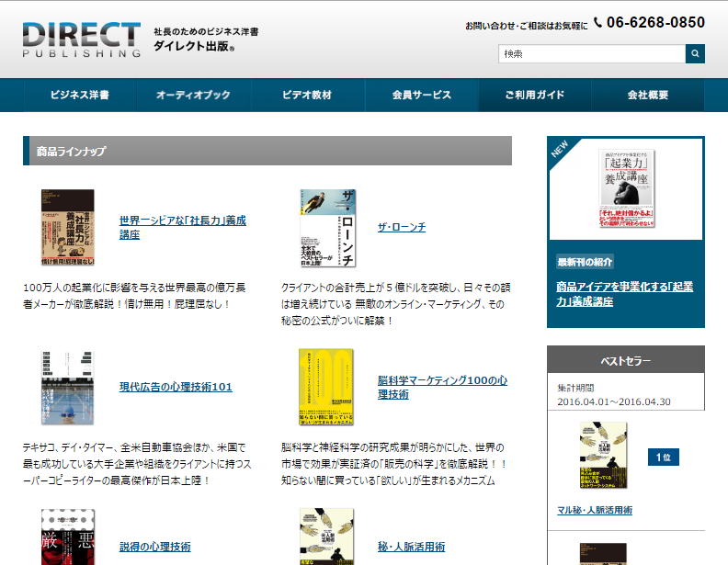This screenshot has height=565, width=728.
Task: Click the 現代広告の心理技術101 book cover
Action: (x=67, y=388)
